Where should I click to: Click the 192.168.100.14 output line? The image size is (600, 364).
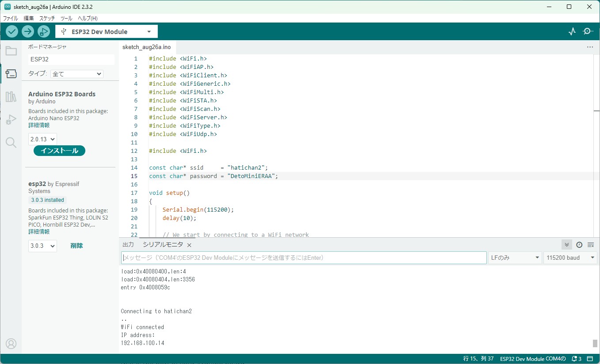142,343
